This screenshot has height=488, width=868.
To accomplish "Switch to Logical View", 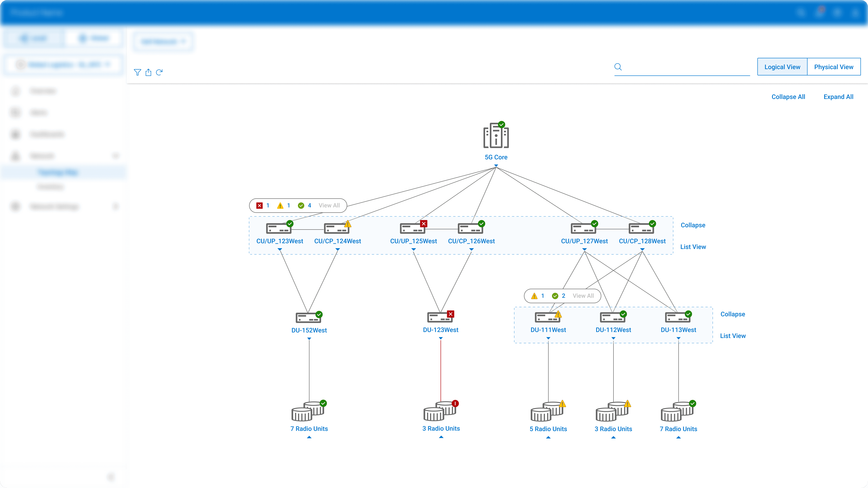I will [782, 67].
